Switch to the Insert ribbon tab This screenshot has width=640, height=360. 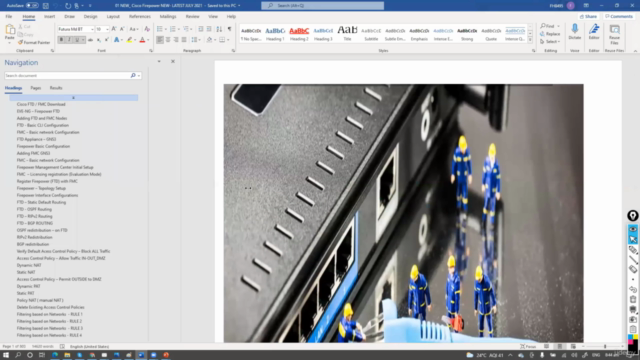49,17
